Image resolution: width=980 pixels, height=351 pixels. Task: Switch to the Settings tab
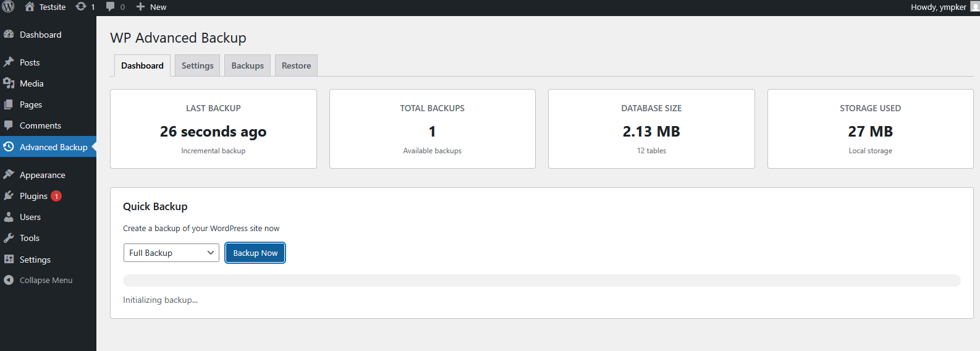point(198,66)
